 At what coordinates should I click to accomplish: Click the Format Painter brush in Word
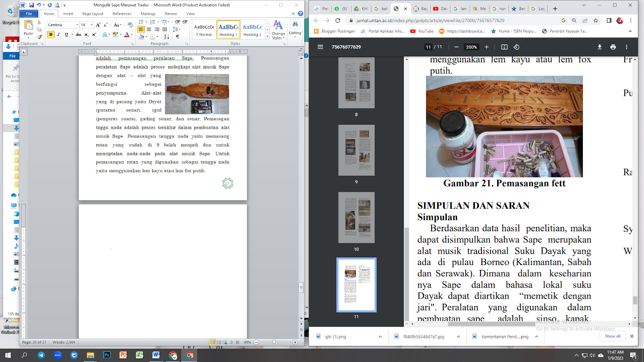[x=39, y=37]
